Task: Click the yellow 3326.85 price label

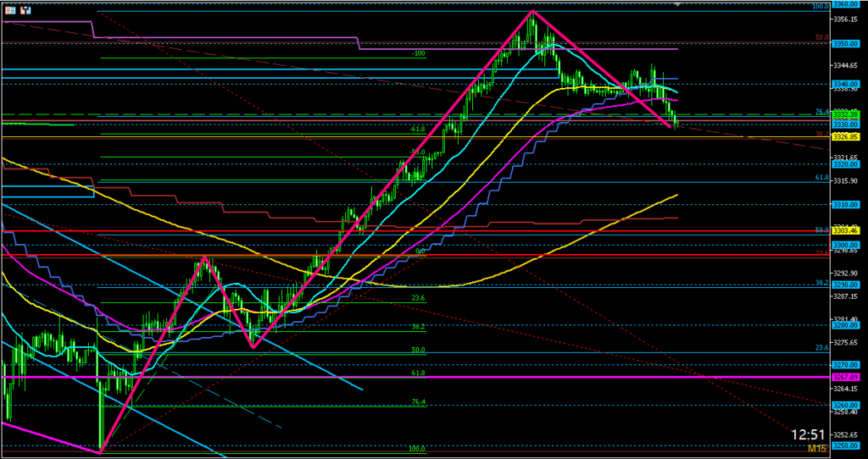Action: (846, 136)
